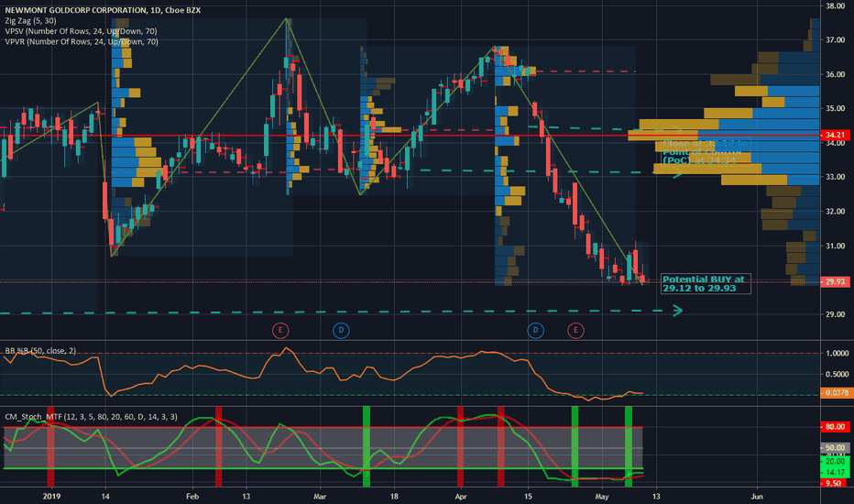Click the 0.5000 BB %B axis label
854x504 pixels.
coord(838,374)
